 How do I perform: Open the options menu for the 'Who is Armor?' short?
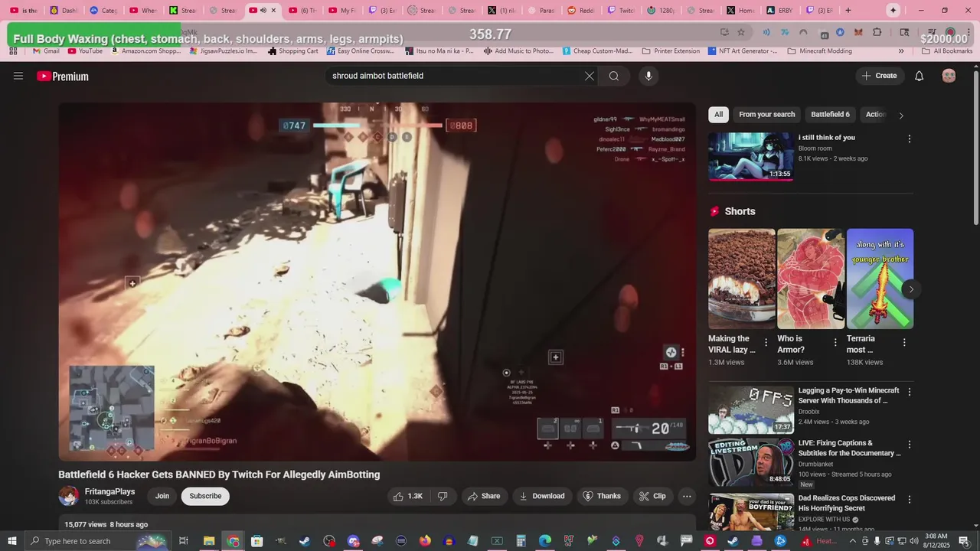(835, 342)
